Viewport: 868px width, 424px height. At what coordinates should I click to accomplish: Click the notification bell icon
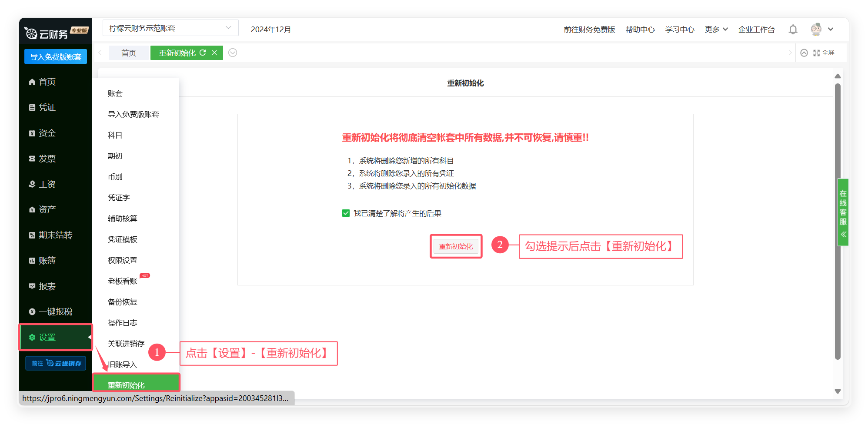793,30
